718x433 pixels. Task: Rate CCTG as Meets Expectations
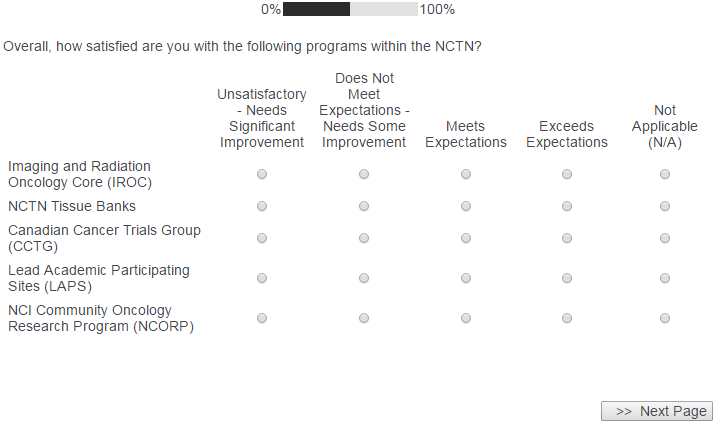tap(465, 238)
